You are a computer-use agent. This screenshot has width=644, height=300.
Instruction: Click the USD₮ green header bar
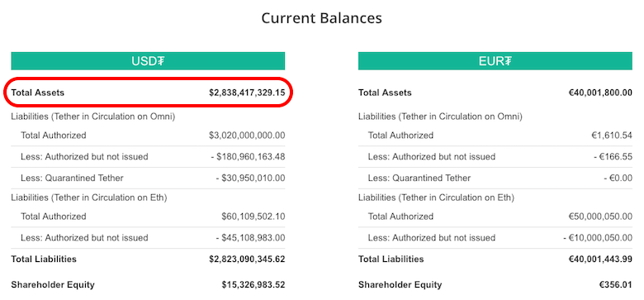click(148, 61)
